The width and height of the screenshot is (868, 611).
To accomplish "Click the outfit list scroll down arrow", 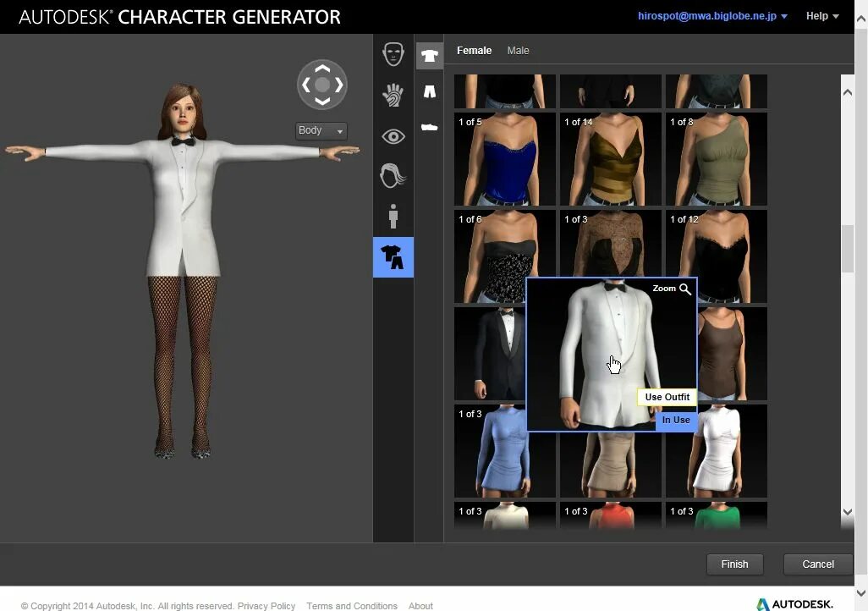I will point(848,511).
